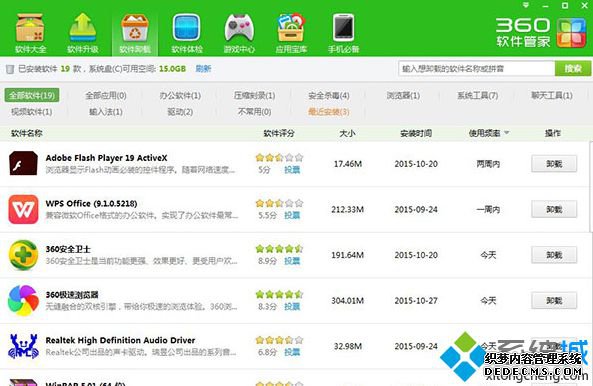The height and width of the screenshot is (386, 593).
Task: Switch to 系统工具(7) category
Action: 478,96
